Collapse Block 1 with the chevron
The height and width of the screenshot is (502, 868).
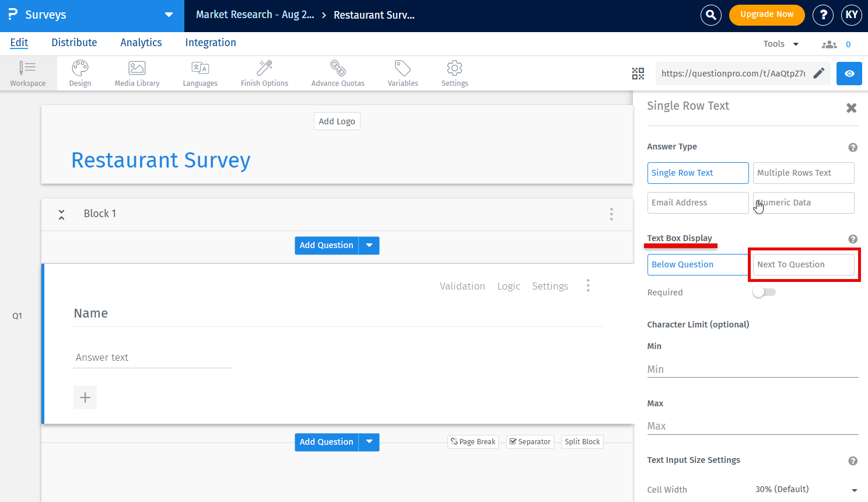coord(61,214)
